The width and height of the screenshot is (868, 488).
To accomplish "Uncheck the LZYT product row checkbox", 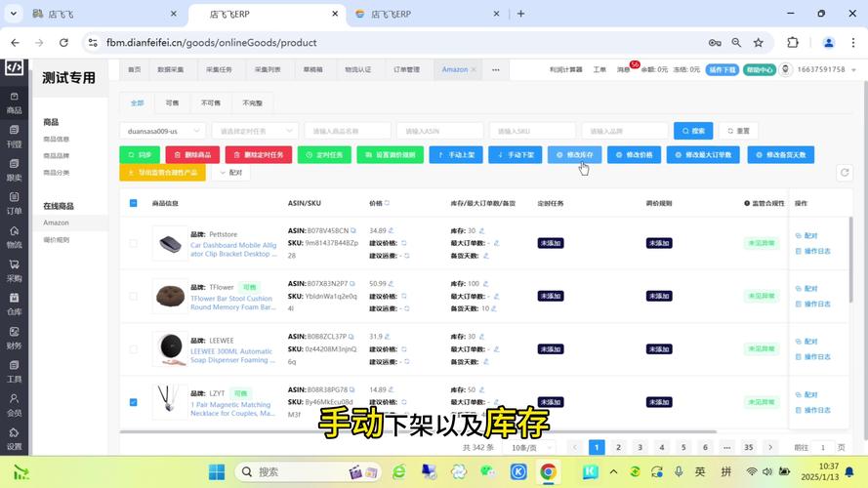I will point(134,402).
